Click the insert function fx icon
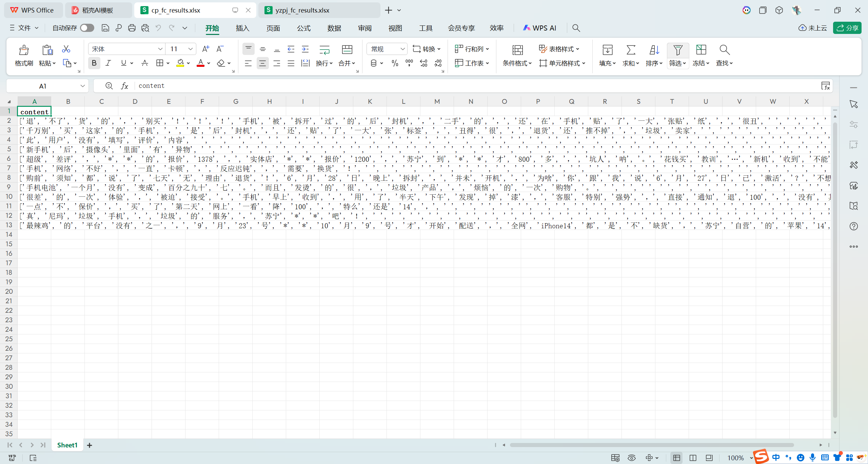Screen dimensions: 868x464 click(x=125, y=86)
